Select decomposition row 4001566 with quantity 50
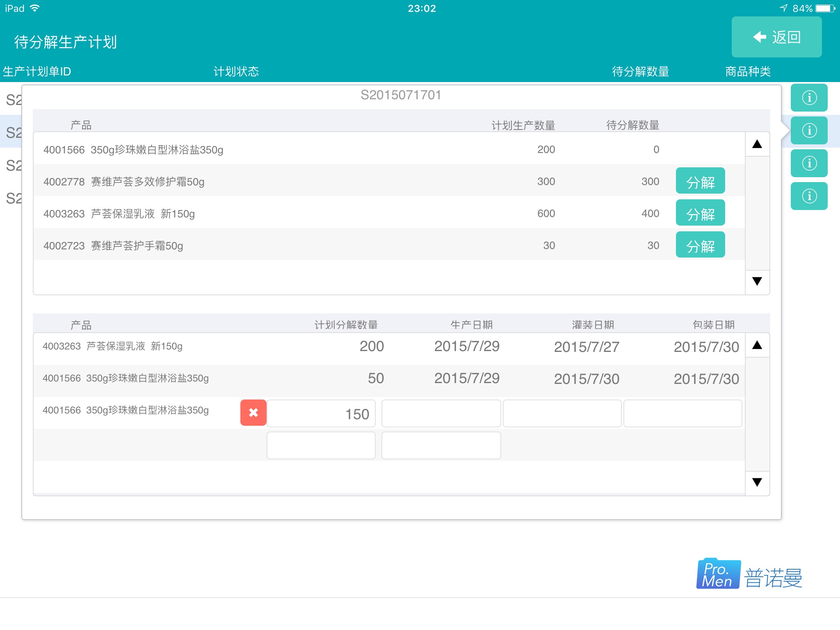Screen dimensions: 840x630 coord(389,380)
